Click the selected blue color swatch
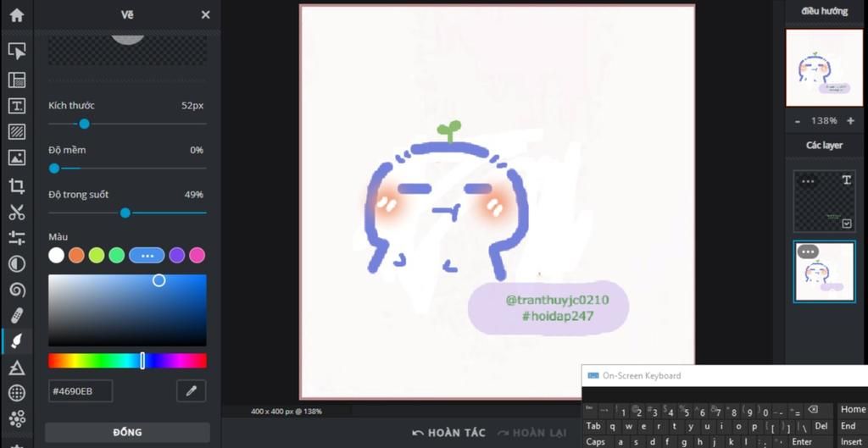 147,255
